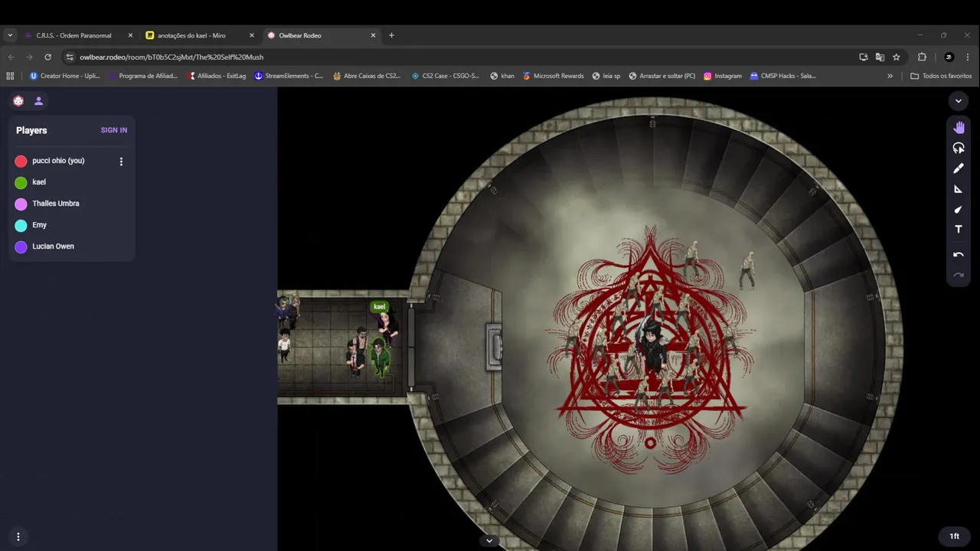Open the Players icon tab in sidebar
The width and height of the screenshot is (980, 551).
(x=38, y=100)
